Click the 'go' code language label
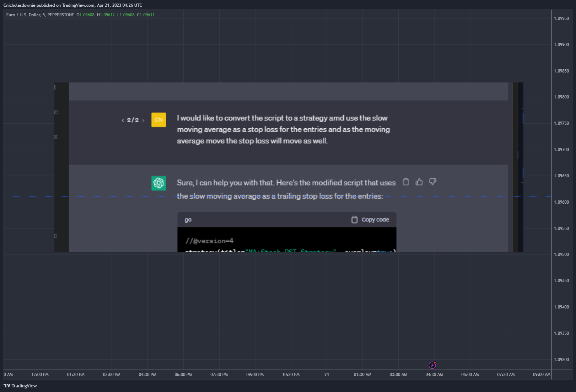This screenshot has width=576, height=392. [x=188, y=220]
